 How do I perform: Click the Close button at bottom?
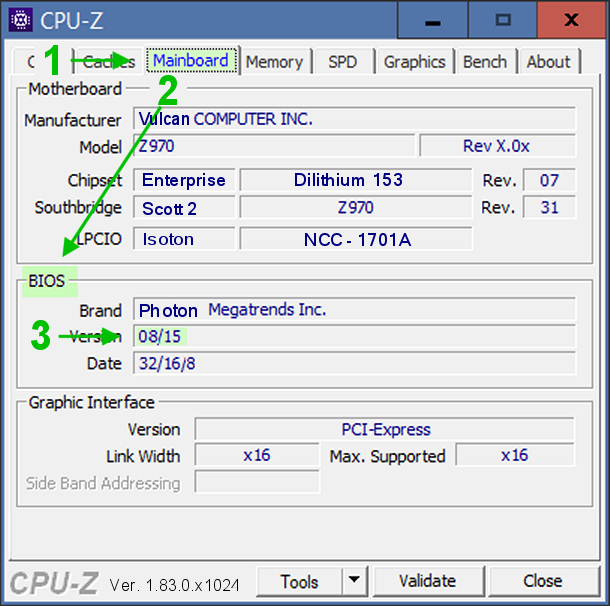click(543, 581)
